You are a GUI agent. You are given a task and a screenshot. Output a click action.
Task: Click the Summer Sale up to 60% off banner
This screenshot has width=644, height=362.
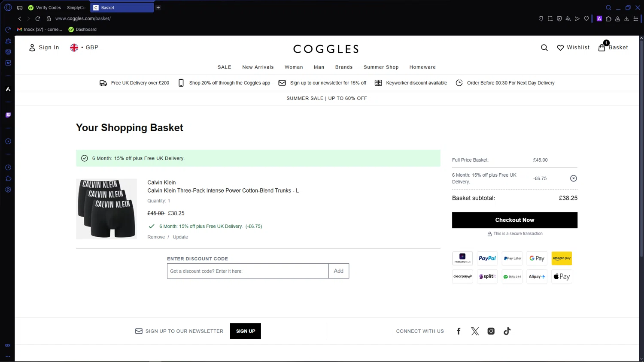[327, 98]
